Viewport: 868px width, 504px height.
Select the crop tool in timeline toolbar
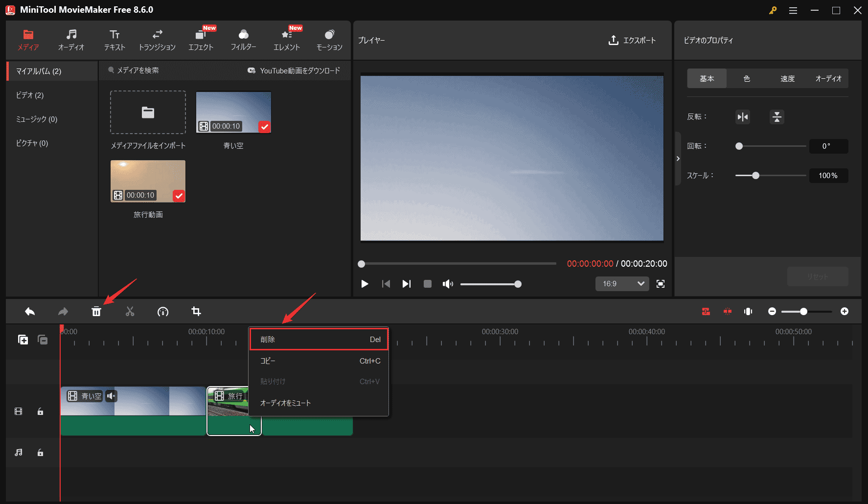tap(196, 311)
